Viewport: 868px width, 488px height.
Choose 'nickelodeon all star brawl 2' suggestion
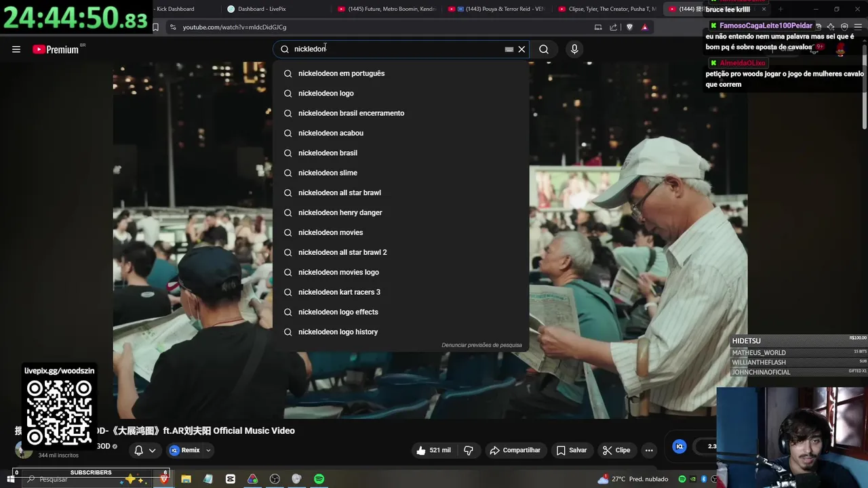pos(401,252)
